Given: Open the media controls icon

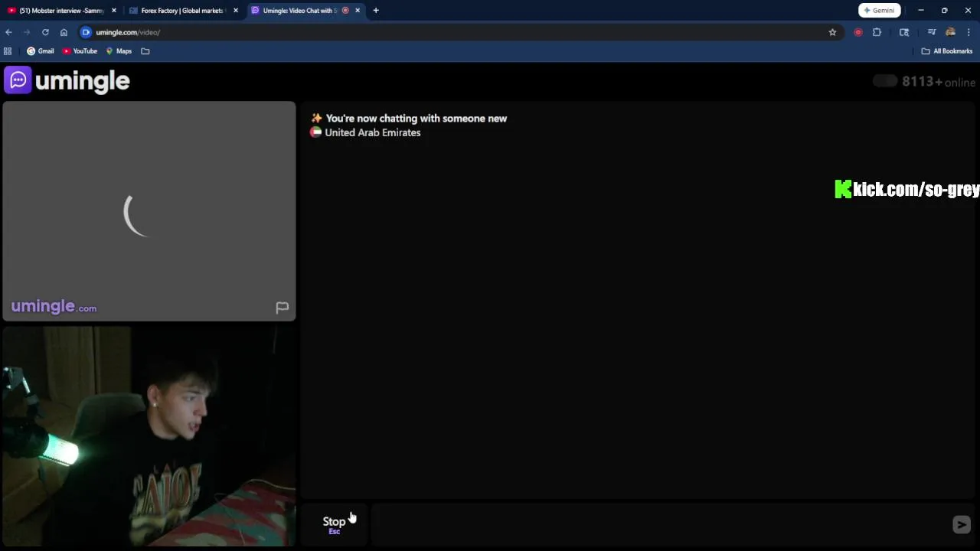Looking at the screenshot, I should click(x=932, y=32).
